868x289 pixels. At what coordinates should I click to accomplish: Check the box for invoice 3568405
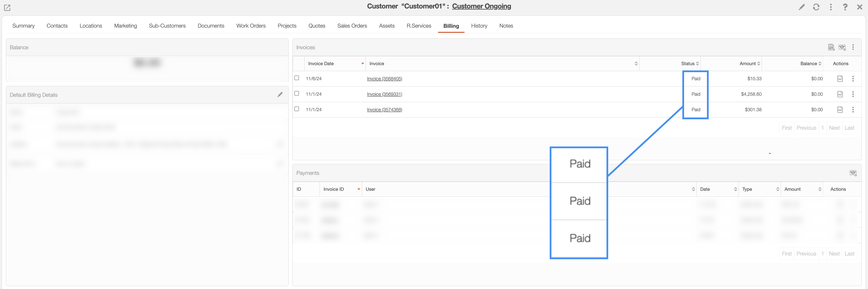[296, 78]
